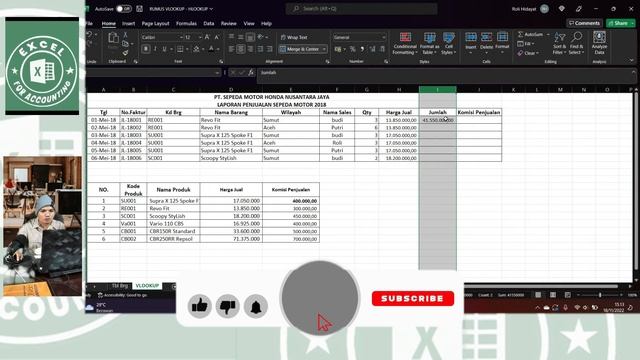640x360 pixels.
Task: Click the Borders icon
Action: 180,49
